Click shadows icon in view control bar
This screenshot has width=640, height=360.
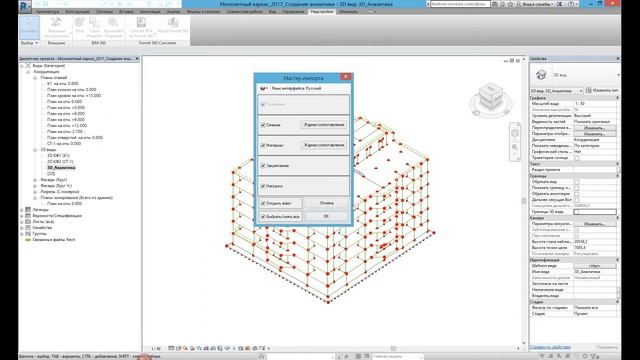click(192, 348)
